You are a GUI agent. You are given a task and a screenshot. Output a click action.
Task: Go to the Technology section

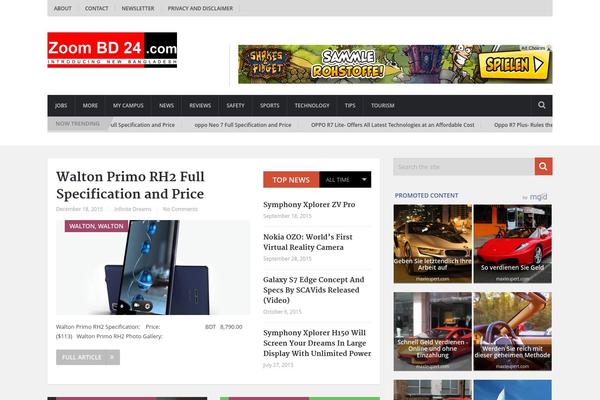(x=312, y=106)
